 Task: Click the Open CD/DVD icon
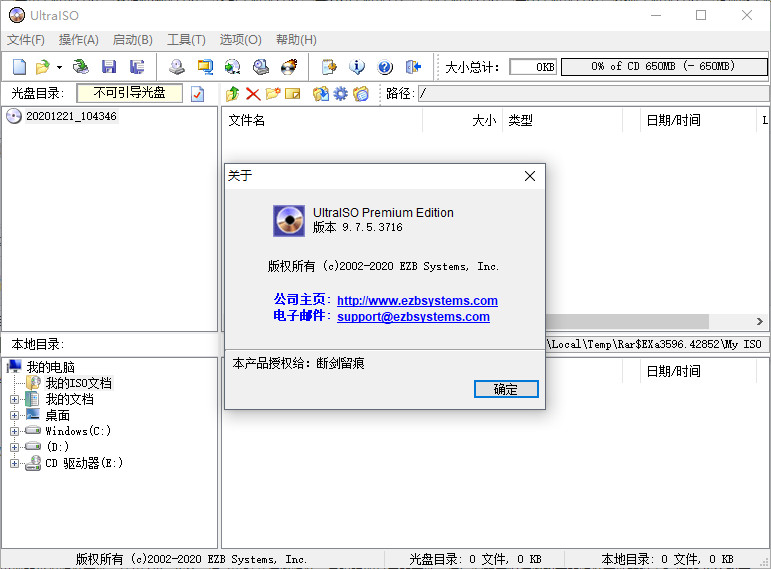[81, 66]
